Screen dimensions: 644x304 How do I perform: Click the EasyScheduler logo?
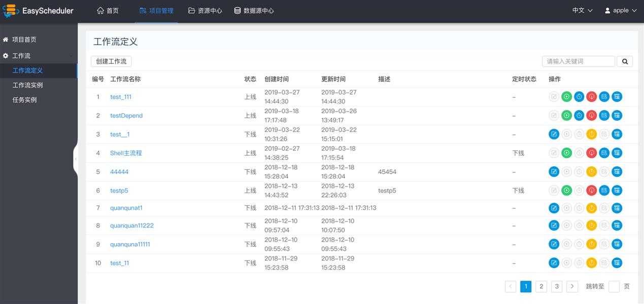click(x=39, y=11)
